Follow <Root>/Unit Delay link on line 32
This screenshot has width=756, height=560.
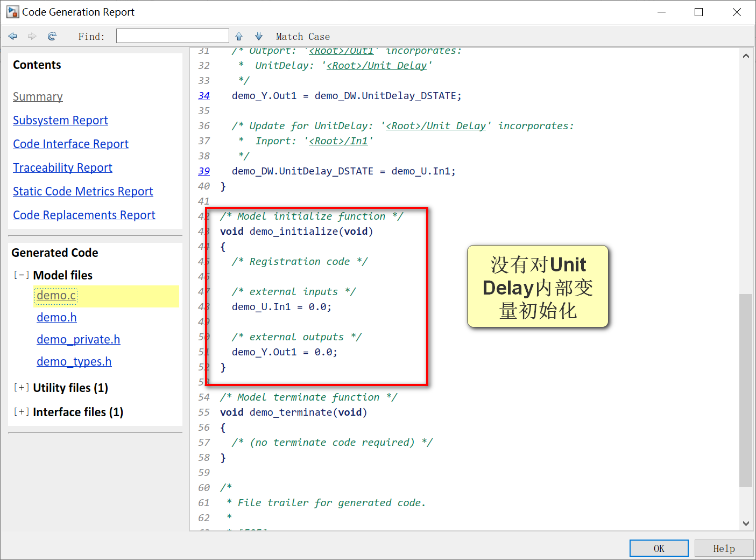pos(377,66)
